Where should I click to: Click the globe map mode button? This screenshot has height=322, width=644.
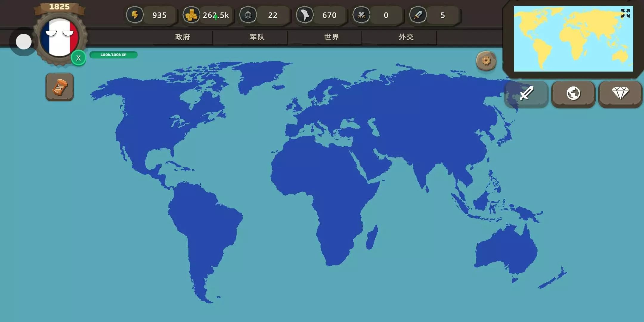tap(573, 94)
